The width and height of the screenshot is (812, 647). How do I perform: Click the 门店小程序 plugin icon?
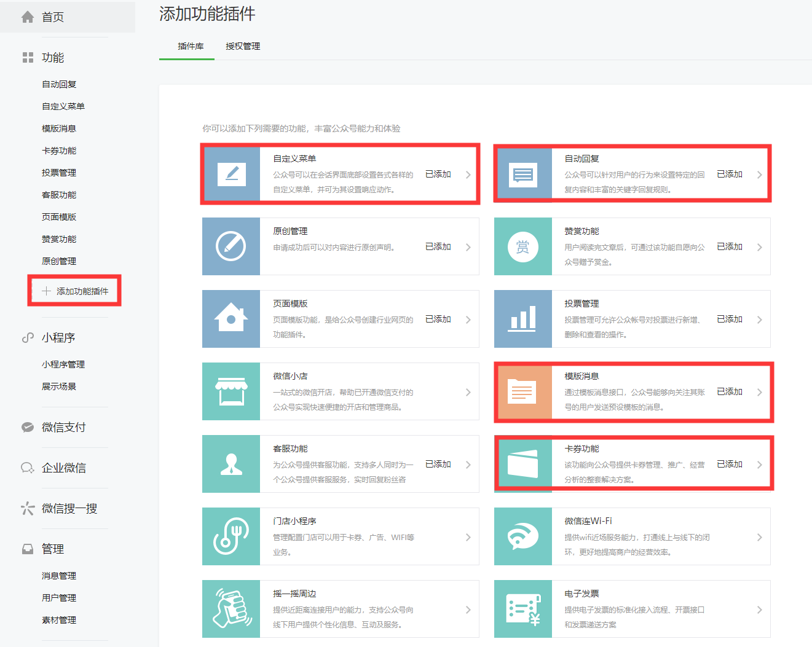tap(231, 536)
